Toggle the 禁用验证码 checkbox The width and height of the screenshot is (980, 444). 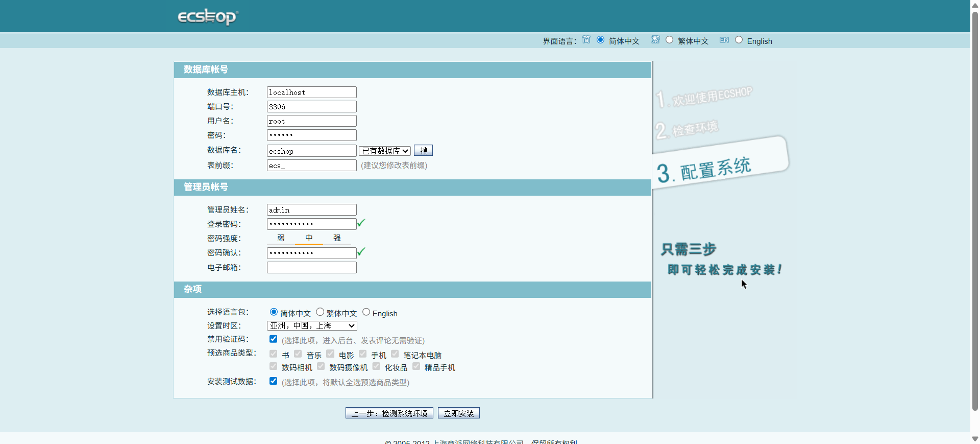point(273,339)
